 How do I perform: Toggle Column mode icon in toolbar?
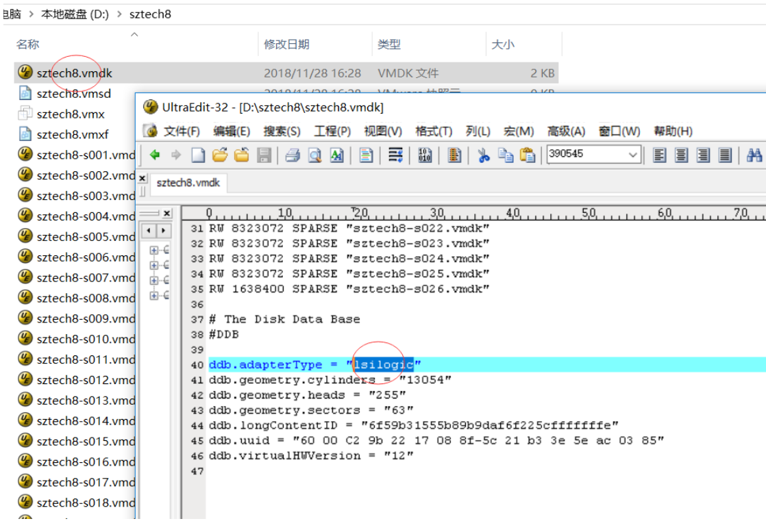[x=454, y=155]
